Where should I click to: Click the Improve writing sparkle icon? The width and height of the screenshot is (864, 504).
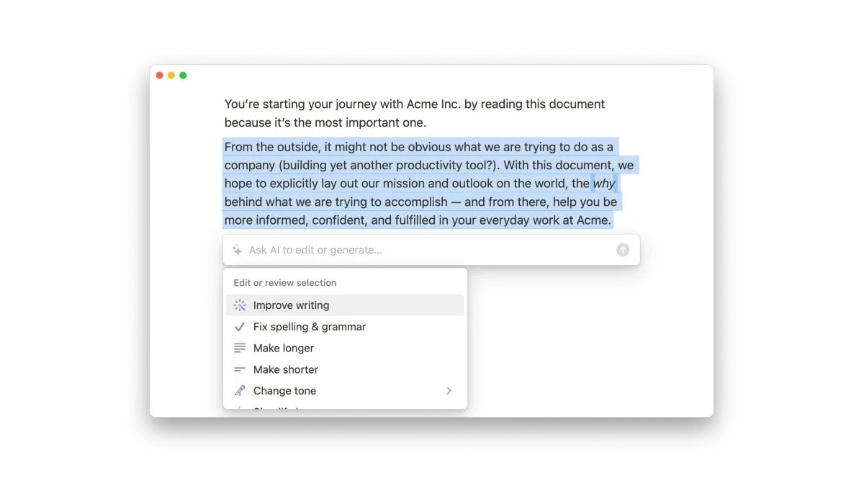240,305
